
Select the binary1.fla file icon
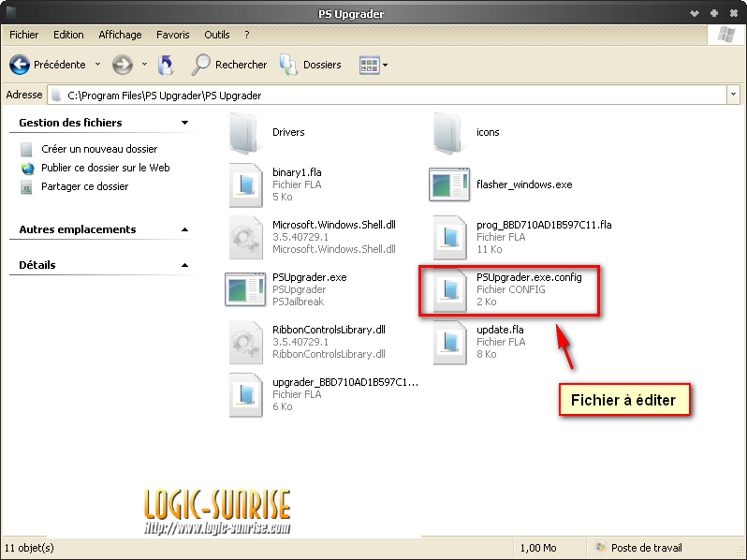[x=245, y=185]
